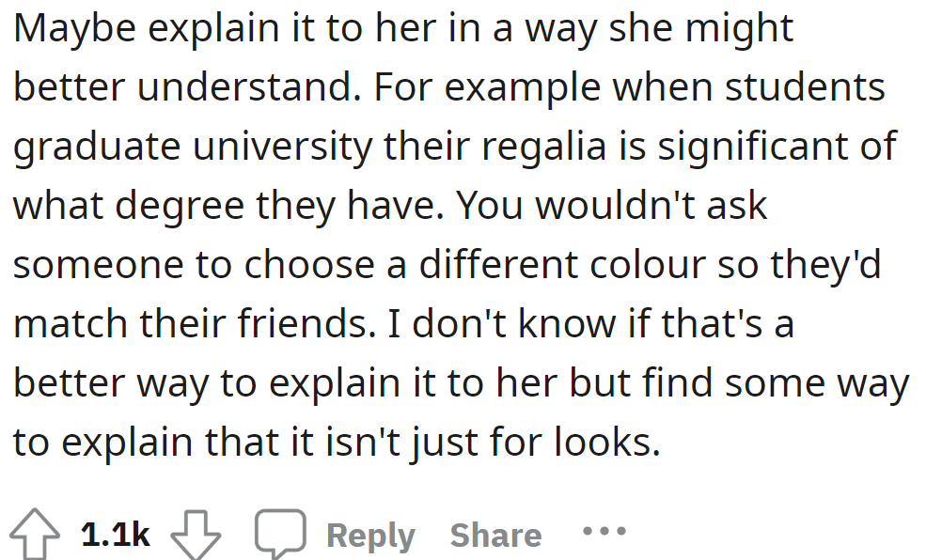Image resolution: width=926 pixels, height=560 pixels.
Task: Select the Reply action in the action bar
Action: tap(369, 533)
